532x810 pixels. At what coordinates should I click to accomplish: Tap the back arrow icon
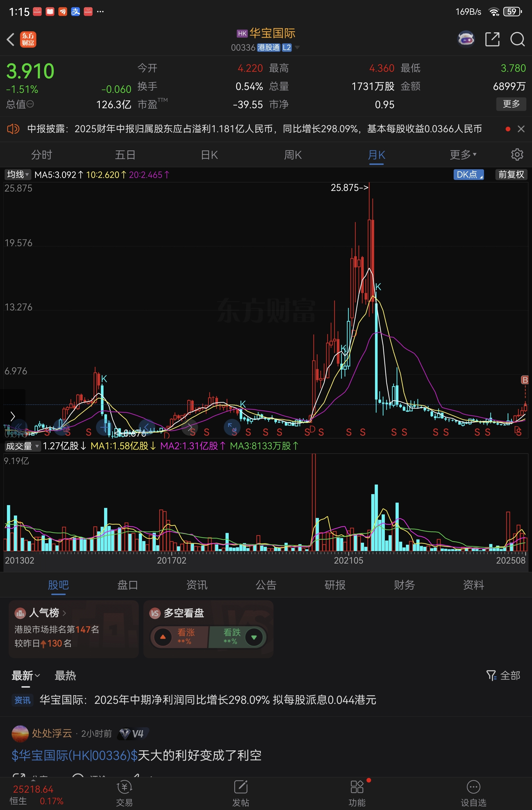10,39
